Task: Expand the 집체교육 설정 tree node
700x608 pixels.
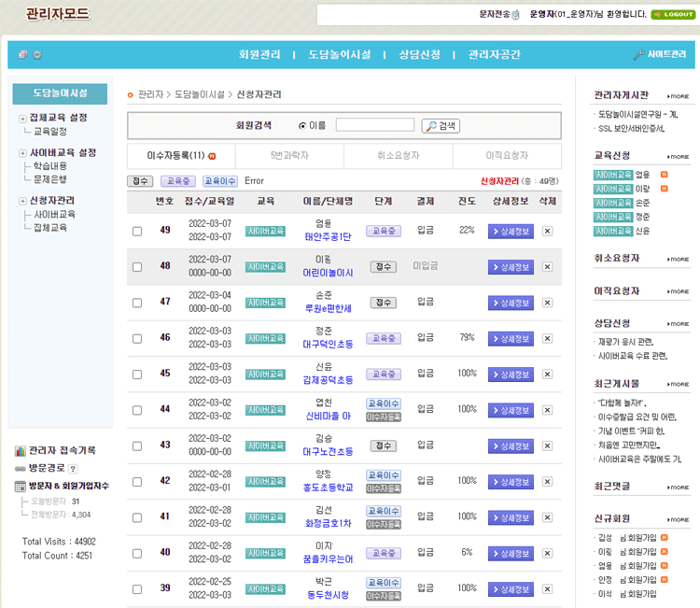Action: point(22,119)
